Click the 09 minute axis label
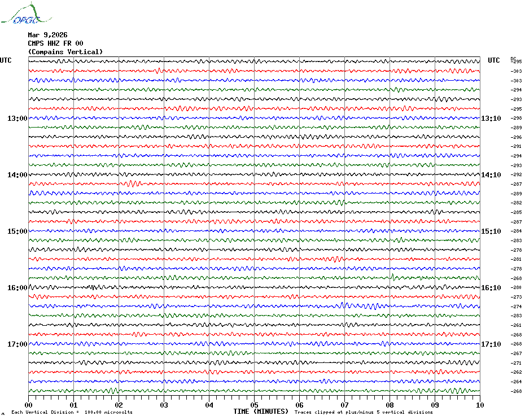Image resolution: width=525 pixels, height=420 pixels. click(x=435, y=405)
